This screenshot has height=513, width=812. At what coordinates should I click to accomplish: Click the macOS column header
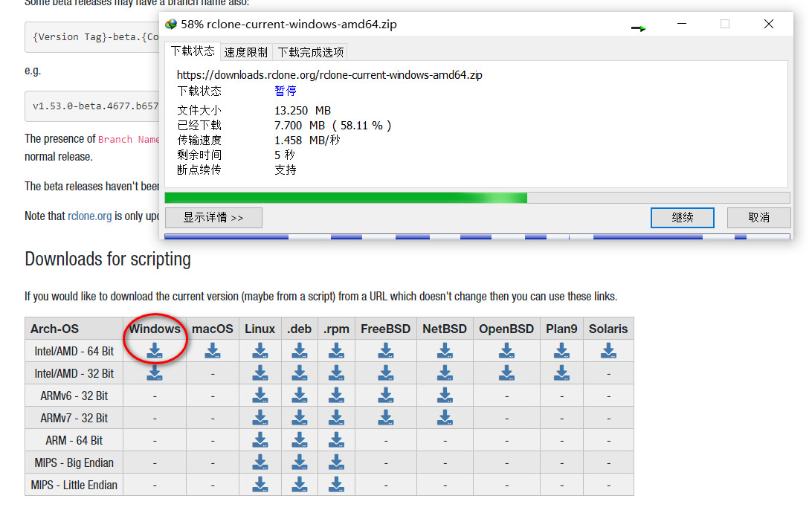click(213, 329)
